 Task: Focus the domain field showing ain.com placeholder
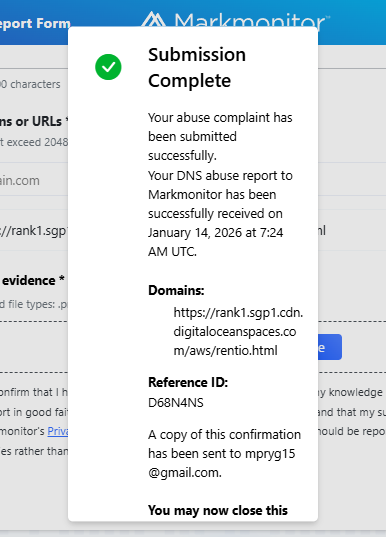tap(34, 180)
